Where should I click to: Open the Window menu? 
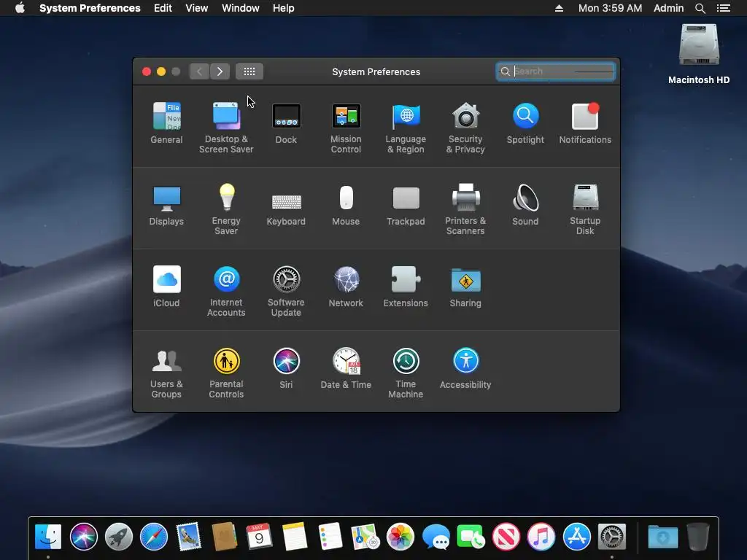pos(241,8)
